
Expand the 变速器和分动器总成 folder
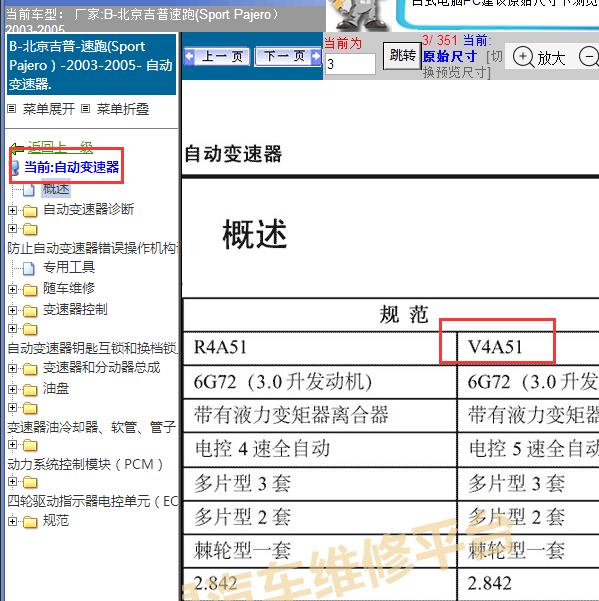12,368
